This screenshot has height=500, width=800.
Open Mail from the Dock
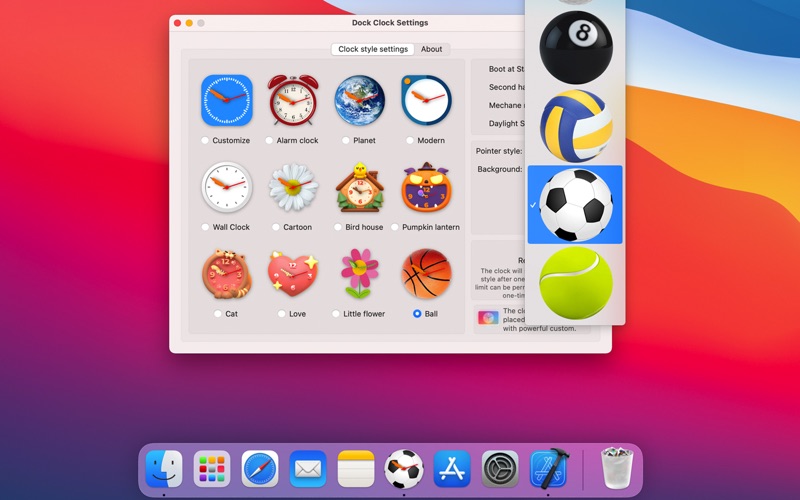(x=308, y=469)
